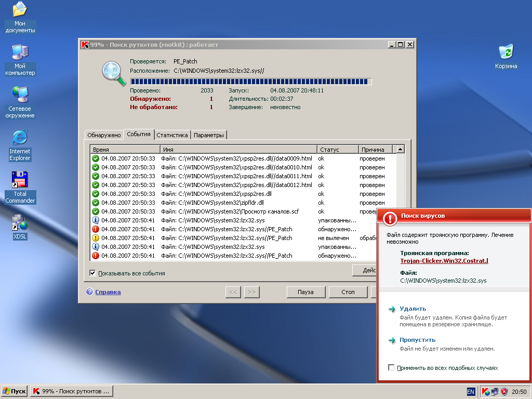
Task: Choose Пропустить to skip the file
Action: coord(417,340)
